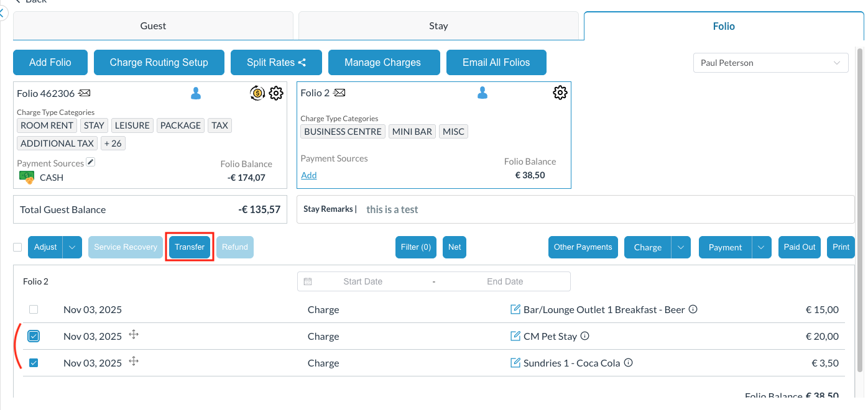Expand the Adjust dropdown arrow

72,247
